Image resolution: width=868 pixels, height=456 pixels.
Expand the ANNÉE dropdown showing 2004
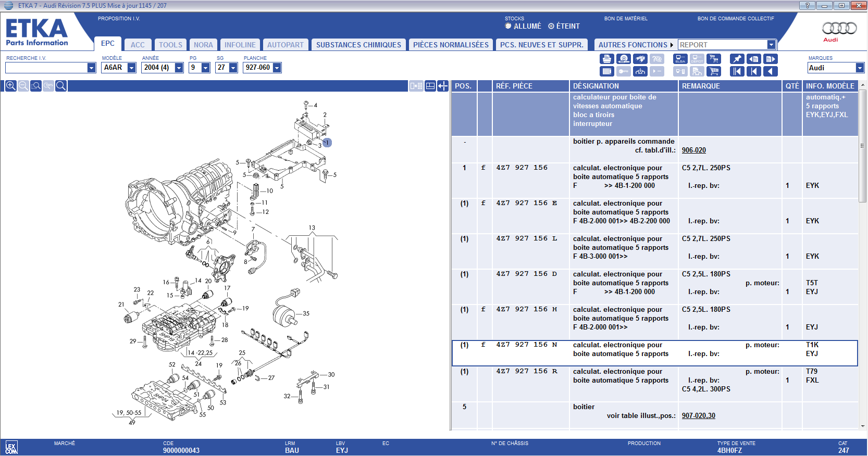tap(179, 68)
